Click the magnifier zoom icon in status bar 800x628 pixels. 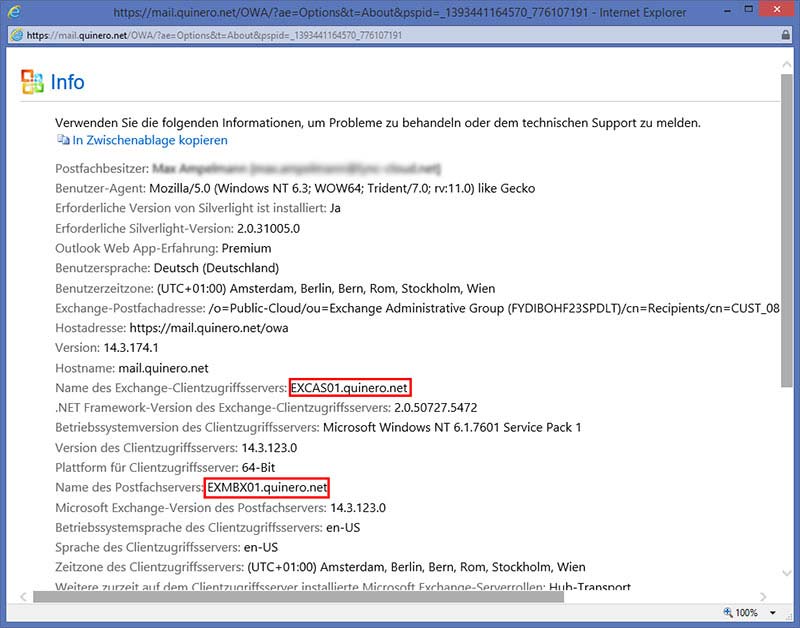[727, 612]
